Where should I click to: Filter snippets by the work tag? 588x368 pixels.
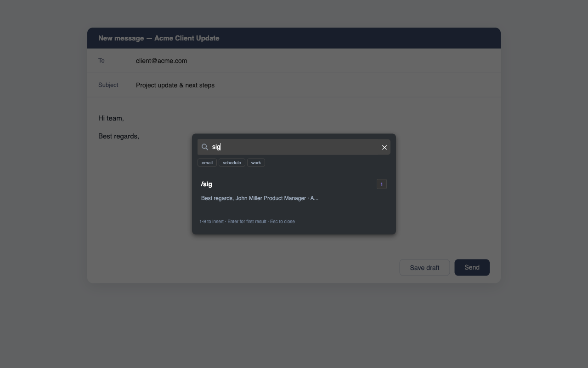click(x=256, y=163)
